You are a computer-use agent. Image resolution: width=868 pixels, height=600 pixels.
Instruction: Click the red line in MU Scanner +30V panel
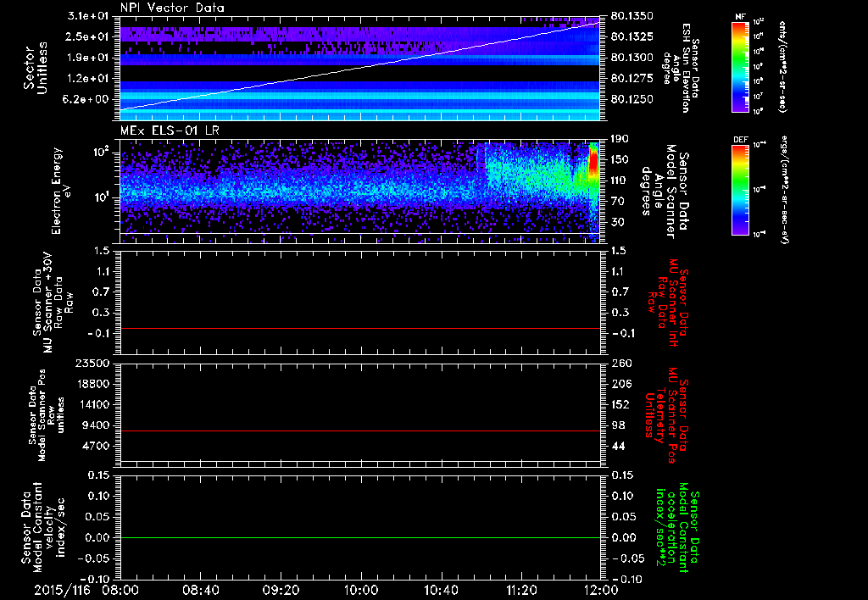coord(359,328)
